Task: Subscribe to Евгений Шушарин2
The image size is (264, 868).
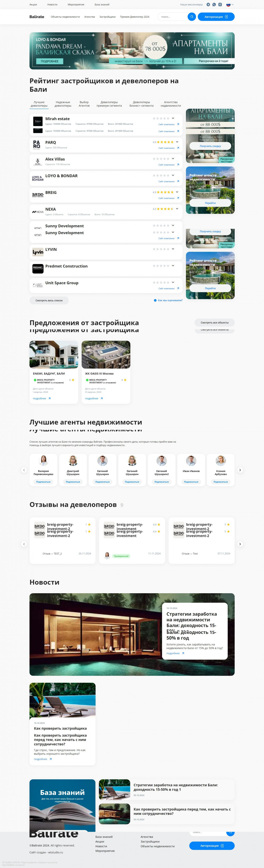Action: click(161, 482)
